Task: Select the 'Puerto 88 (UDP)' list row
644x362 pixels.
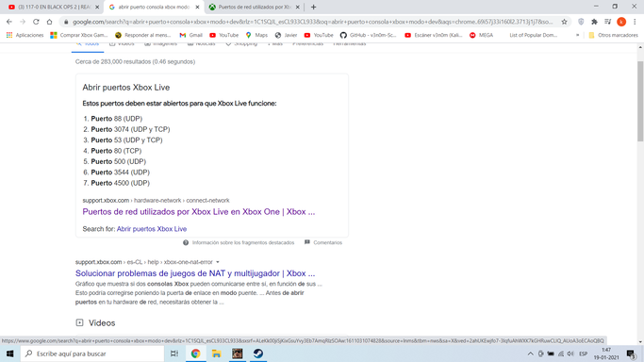Action: 112,119
